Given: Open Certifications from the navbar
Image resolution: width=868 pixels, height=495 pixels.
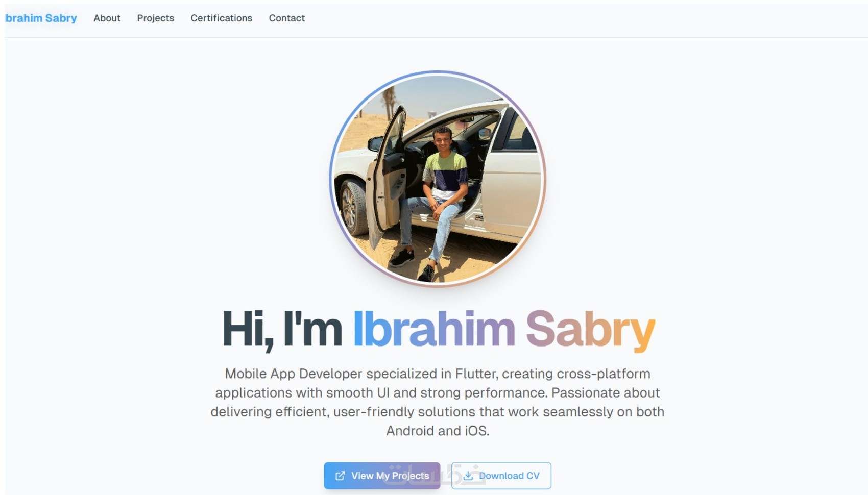Looking at the screenshot, I should [222, 18].
